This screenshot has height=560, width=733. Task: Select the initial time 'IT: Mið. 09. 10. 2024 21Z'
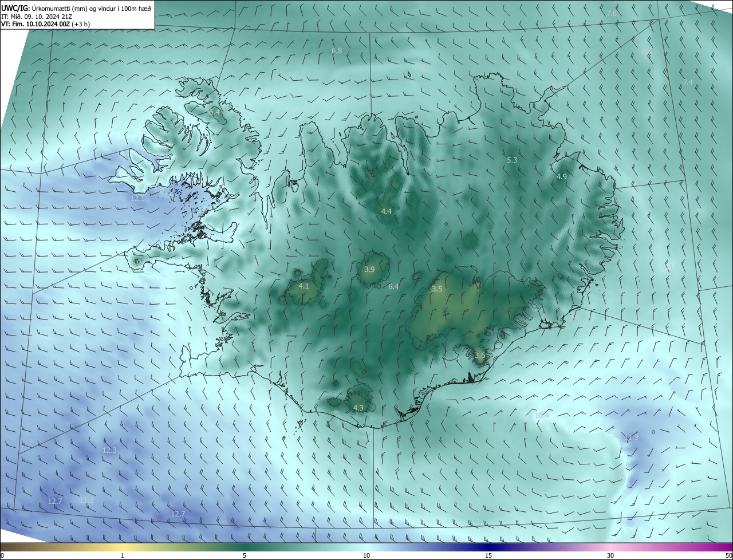[x=36, y=17]
